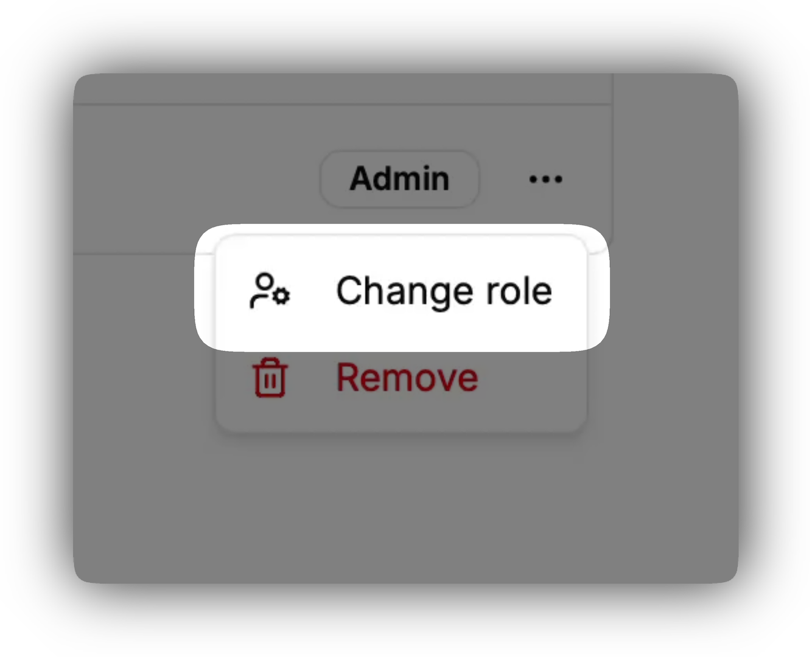Tap the role gear icon beside Change role
812x657 pixels.
pyautogui.click(x=270, y=291)
